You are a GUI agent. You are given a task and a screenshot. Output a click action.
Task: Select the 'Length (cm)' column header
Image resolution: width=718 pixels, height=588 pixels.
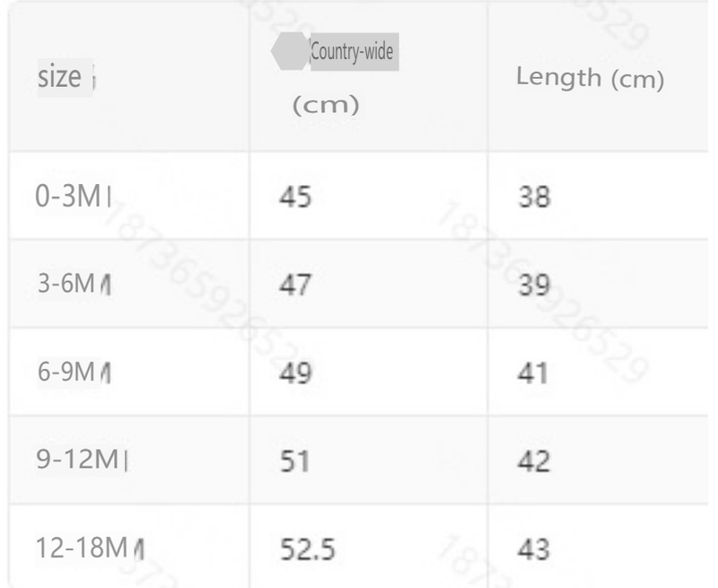pos(590,78)
